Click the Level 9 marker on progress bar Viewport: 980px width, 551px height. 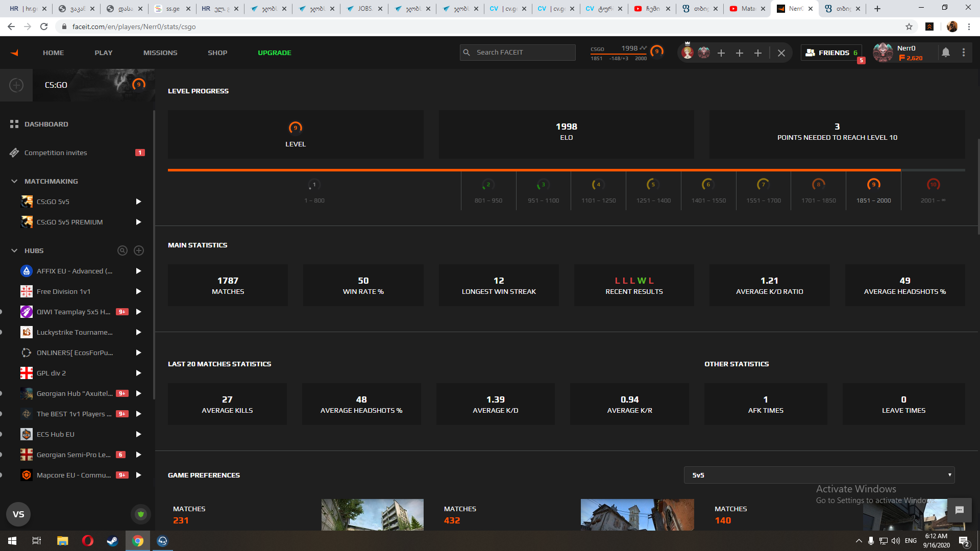(x=873, y=185)
